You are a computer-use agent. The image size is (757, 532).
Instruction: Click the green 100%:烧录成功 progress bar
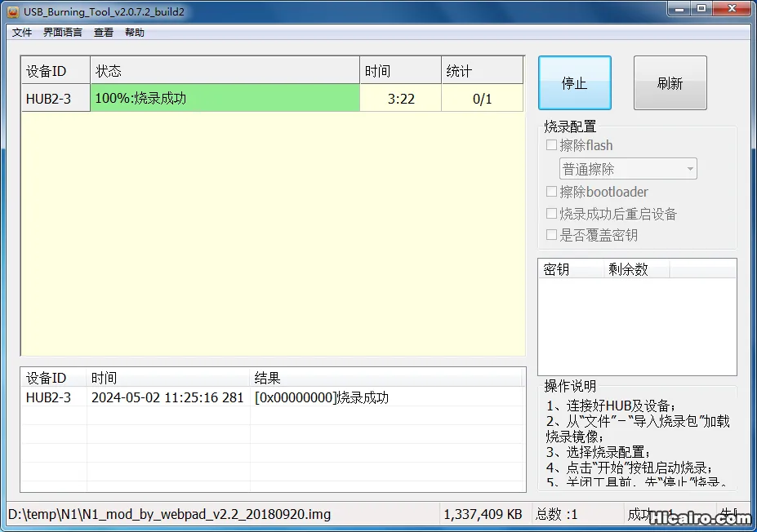[225, 99]
